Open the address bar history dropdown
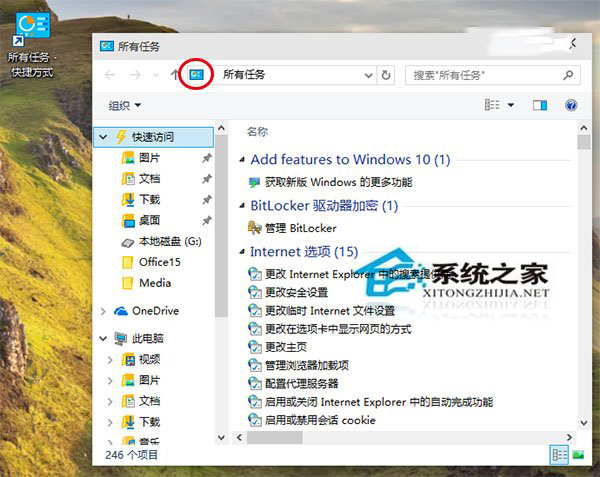This screenshot has height=477, width=600. (368, 75)
